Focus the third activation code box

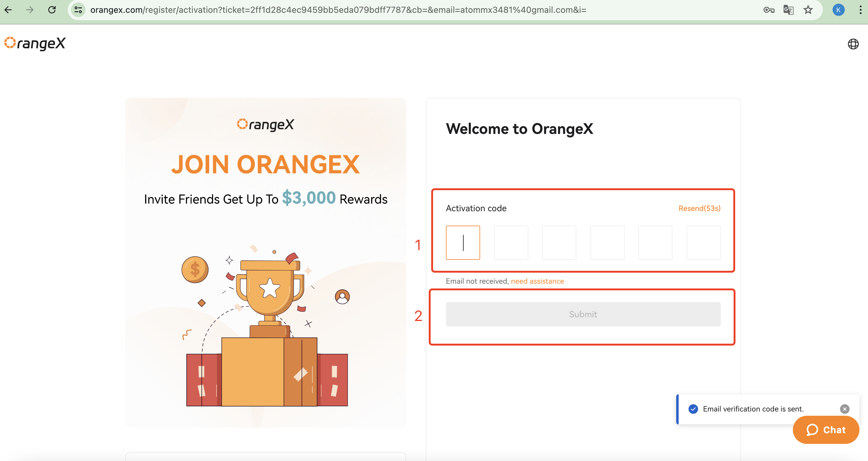coord(559,242)
